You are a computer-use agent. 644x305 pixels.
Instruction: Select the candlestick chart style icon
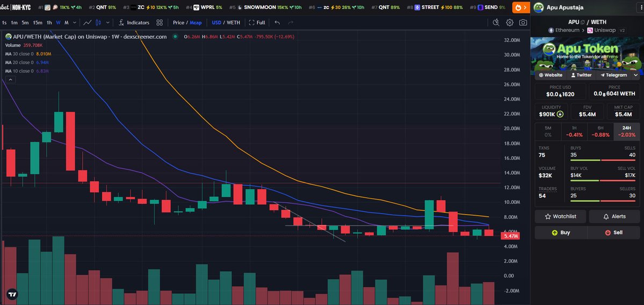click(98, 23)
